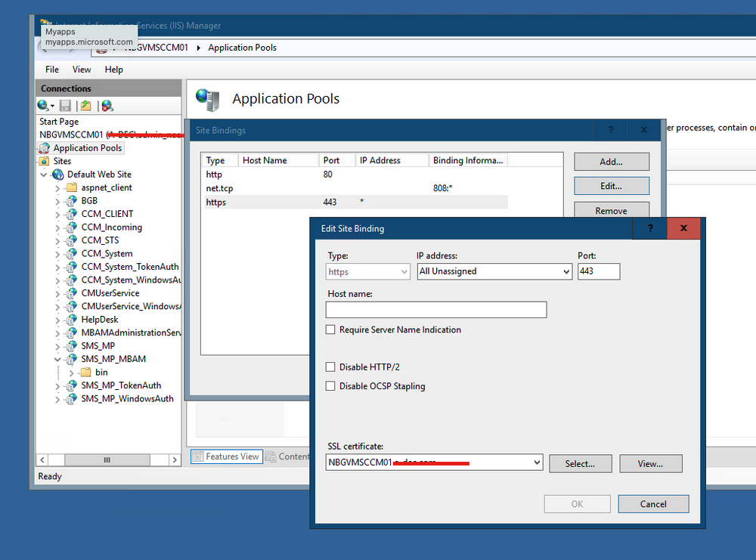Click the scroll left arrow in Connections

tap(42, 459)
